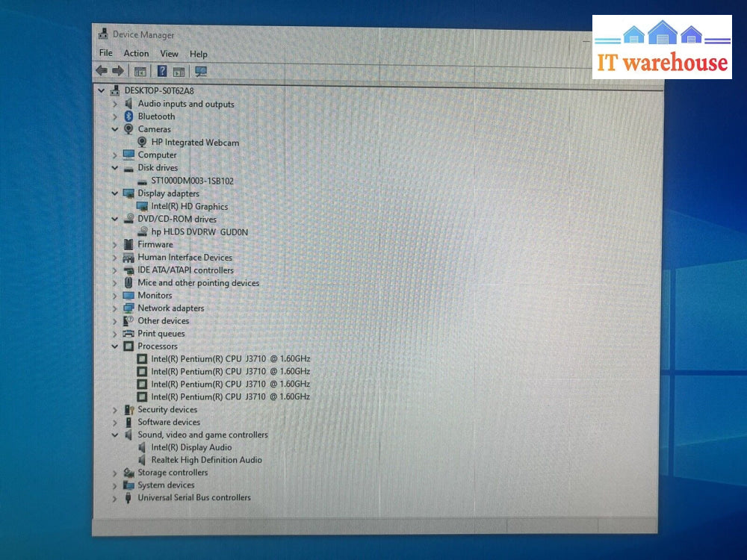Click the Show/Hide Console Tree toolbar icon
The height and width of the screenshot is (560, 747).
pos(140,72)
